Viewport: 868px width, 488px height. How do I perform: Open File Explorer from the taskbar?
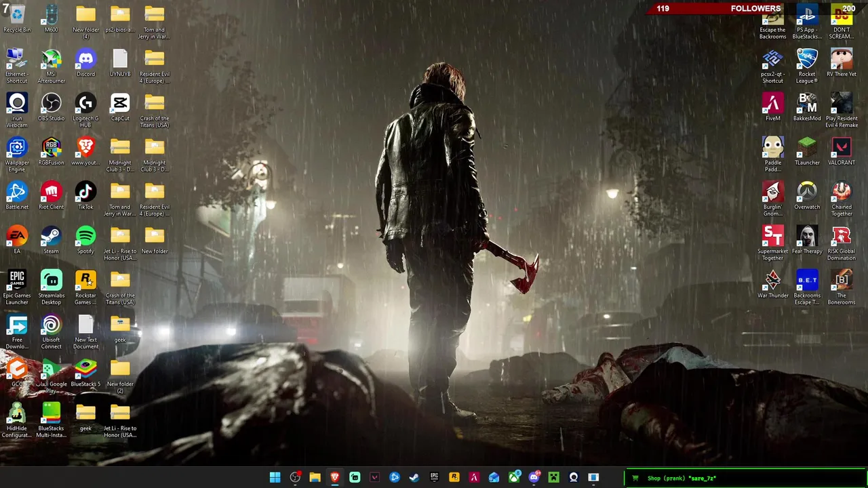315,477
